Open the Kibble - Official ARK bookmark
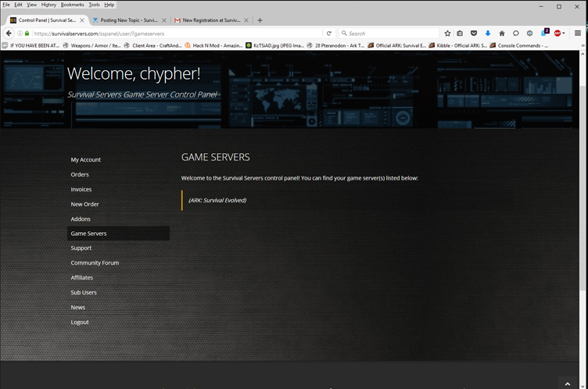The width and height of the screenshot is (588, 389). coord(458,45)
